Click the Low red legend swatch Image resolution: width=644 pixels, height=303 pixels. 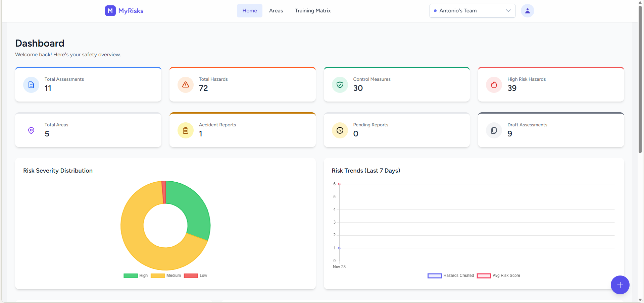[x=191, y=276]
